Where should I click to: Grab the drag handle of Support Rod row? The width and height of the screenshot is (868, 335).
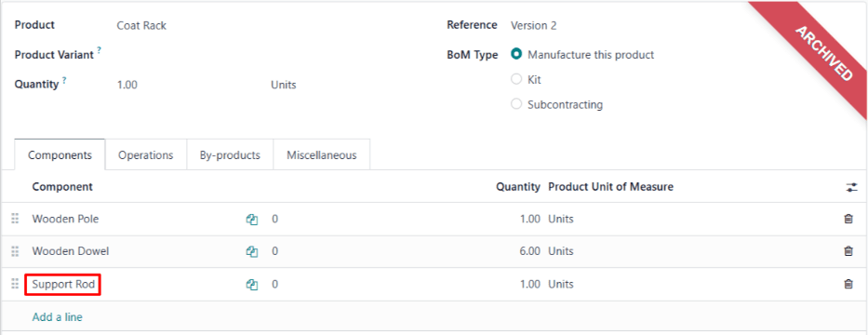(15, 284)
